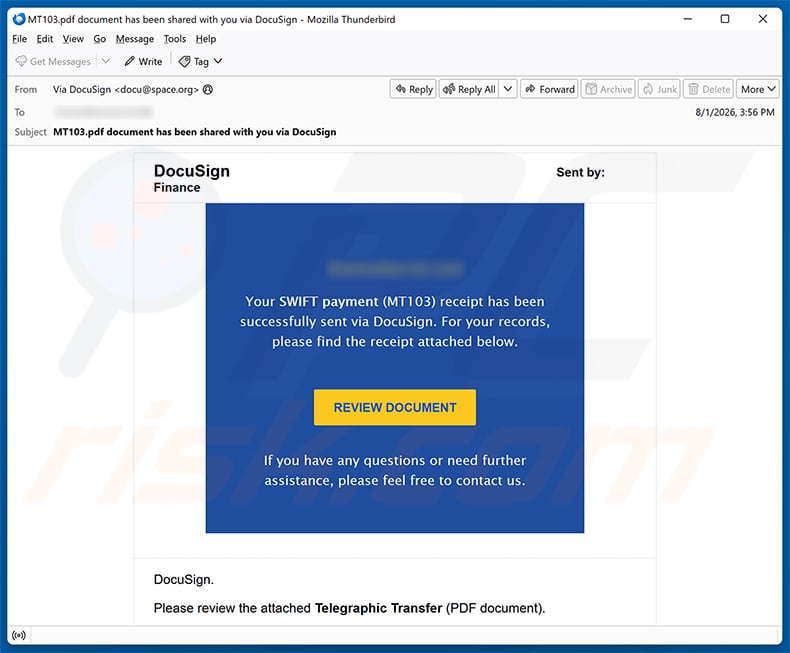The image size is (790, 653).
Task: Click the 'Finance' subheading
Action: click(177, 187)
